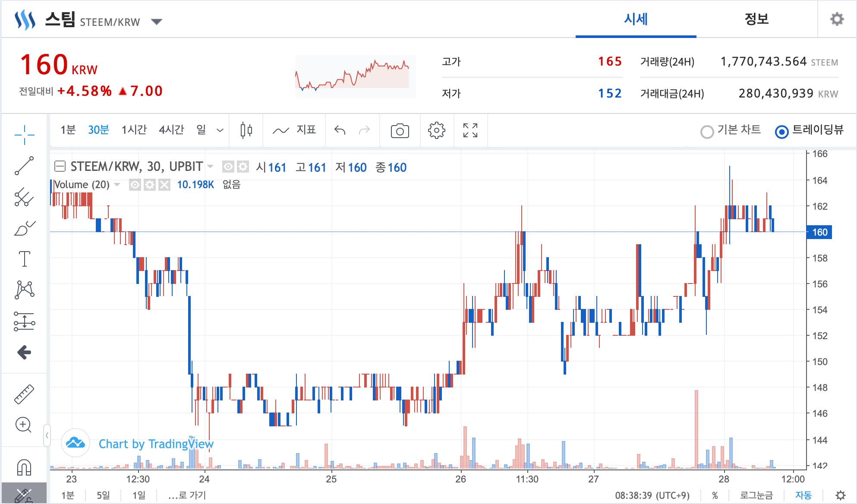The width and height of the screenshot is (857, 504).
Task: Select the zoom in tool
Action: 23,425
